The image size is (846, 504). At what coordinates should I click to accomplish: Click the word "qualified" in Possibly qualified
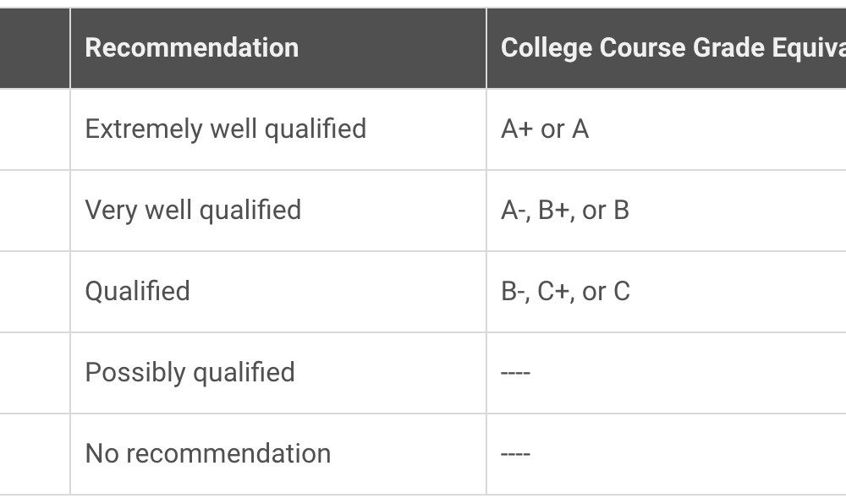pos(244,374)
